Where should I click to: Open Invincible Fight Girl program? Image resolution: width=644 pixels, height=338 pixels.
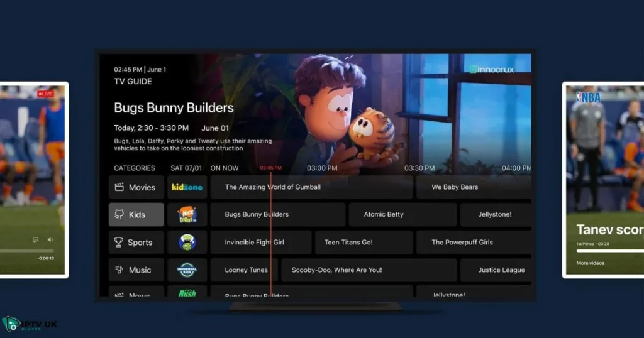[x=261, y=242]
